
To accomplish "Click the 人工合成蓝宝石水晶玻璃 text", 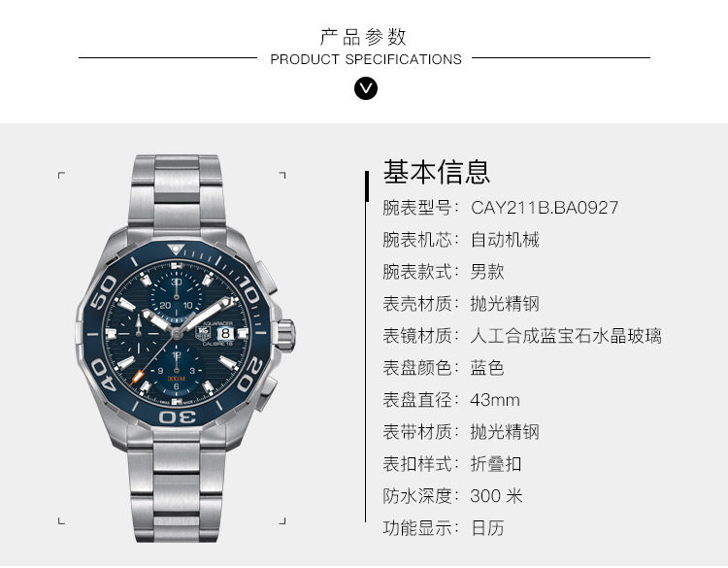I will click(x=566, y=336).
